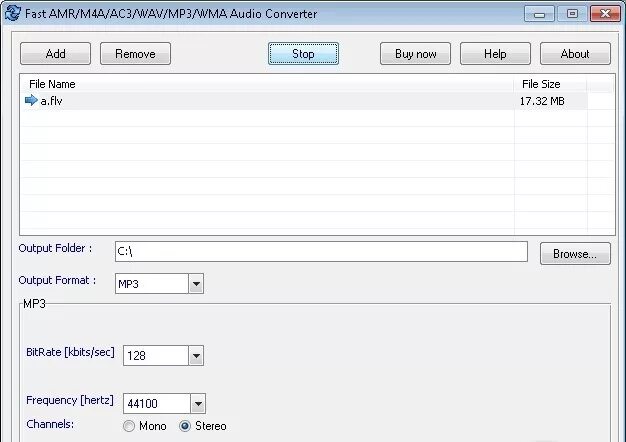The width and height of the screenshot is (626, 442).
Task: Click the Add button
Action: tap(55, 54)
